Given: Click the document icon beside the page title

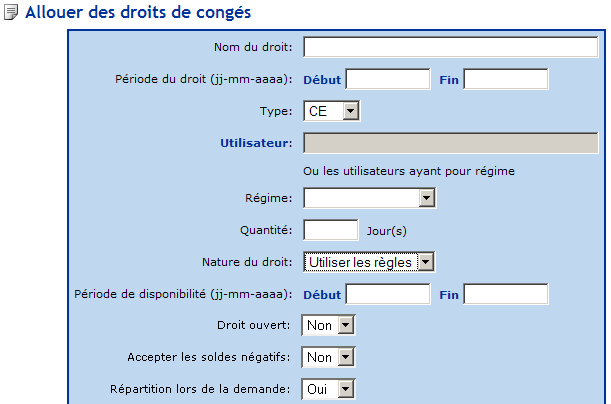Looking at the screenshot, I should pos(12,13).
